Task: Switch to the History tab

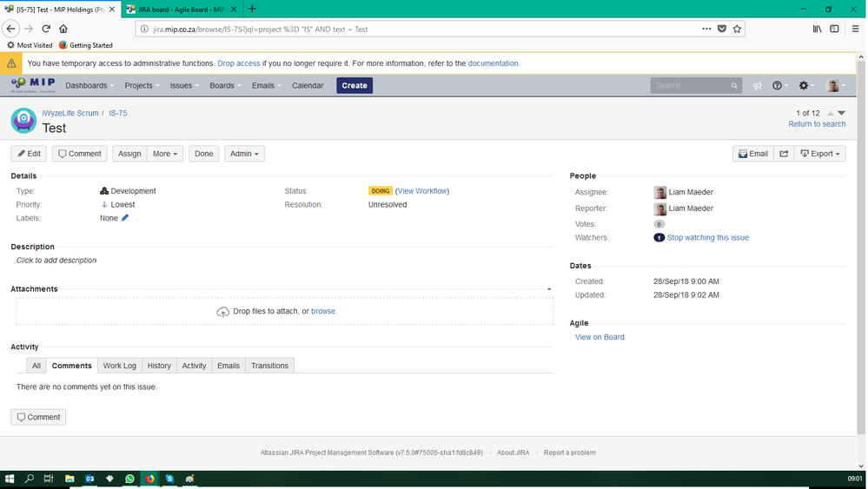Action: click(x=159, y=366)
